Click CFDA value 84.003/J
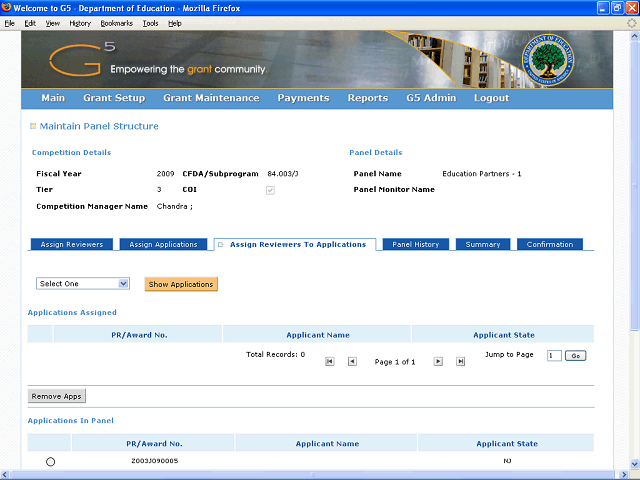The height and width of the screenshot is (480, 640). click(283, 174)
